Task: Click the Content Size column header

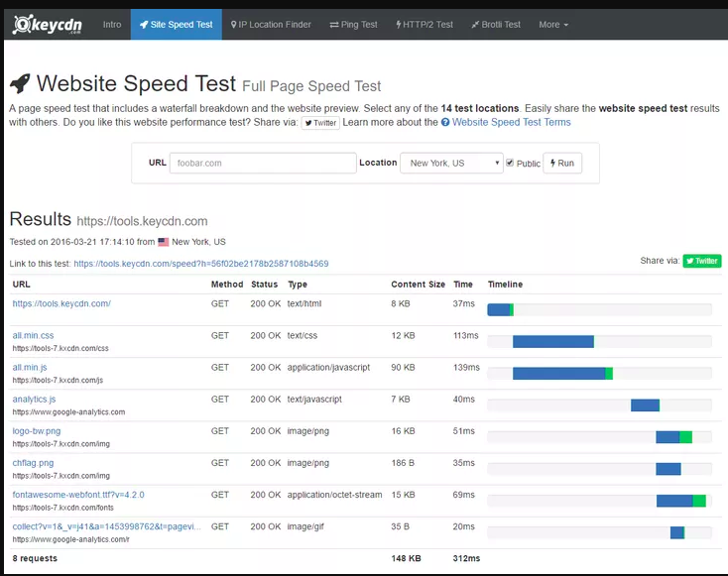Action: click(x=418, y=285)
